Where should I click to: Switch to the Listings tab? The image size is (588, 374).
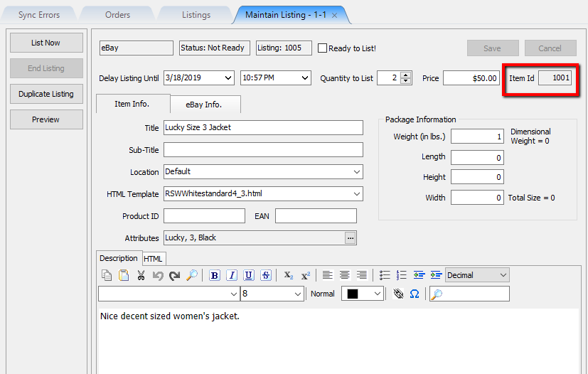(x=196, y=15)
